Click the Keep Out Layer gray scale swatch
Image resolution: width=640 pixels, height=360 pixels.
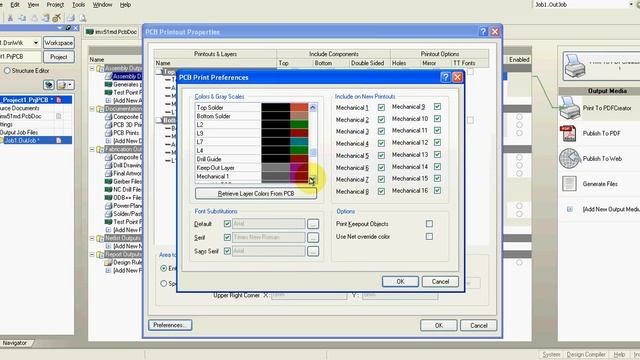click(276, 167)
